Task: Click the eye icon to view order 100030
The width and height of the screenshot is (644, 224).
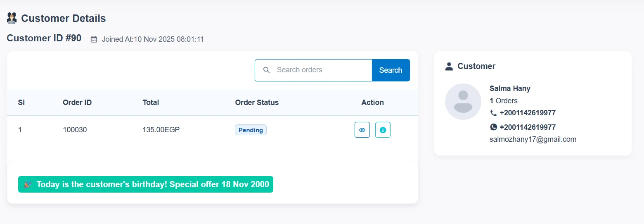Action: pyautogui.click(x=362, y=130)
